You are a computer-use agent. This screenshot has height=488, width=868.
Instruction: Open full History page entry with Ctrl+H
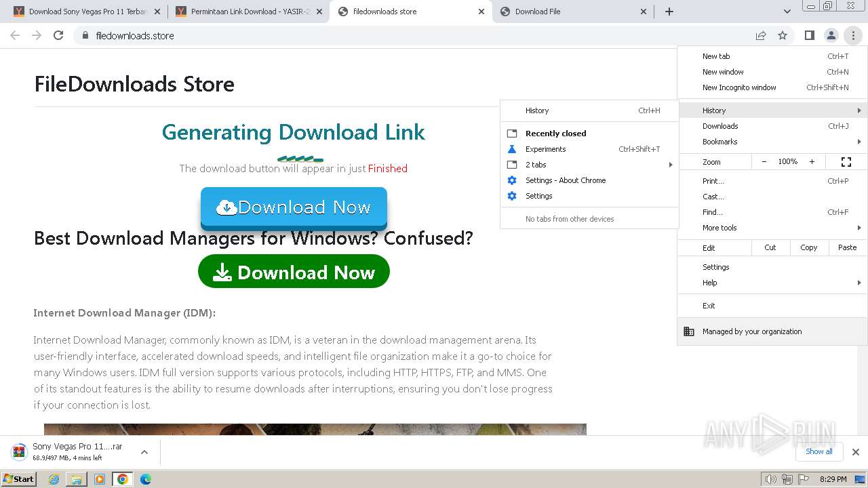tap(589, 110)
